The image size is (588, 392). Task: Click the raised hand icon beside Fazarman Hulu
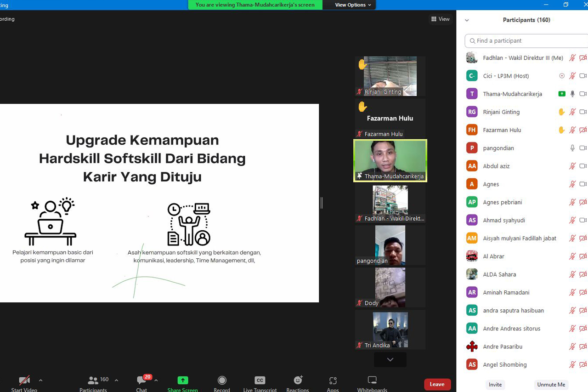coord(561,130)
